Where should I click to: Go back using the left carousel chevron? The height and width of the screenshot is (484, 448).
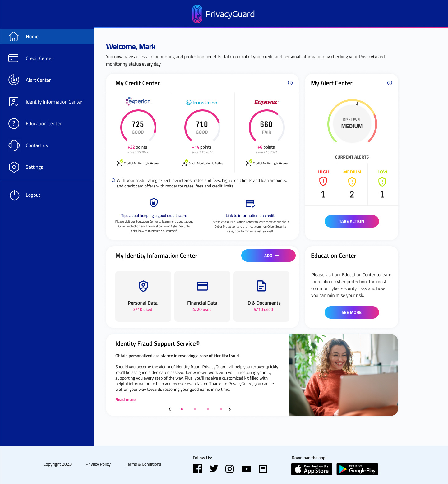170,409
